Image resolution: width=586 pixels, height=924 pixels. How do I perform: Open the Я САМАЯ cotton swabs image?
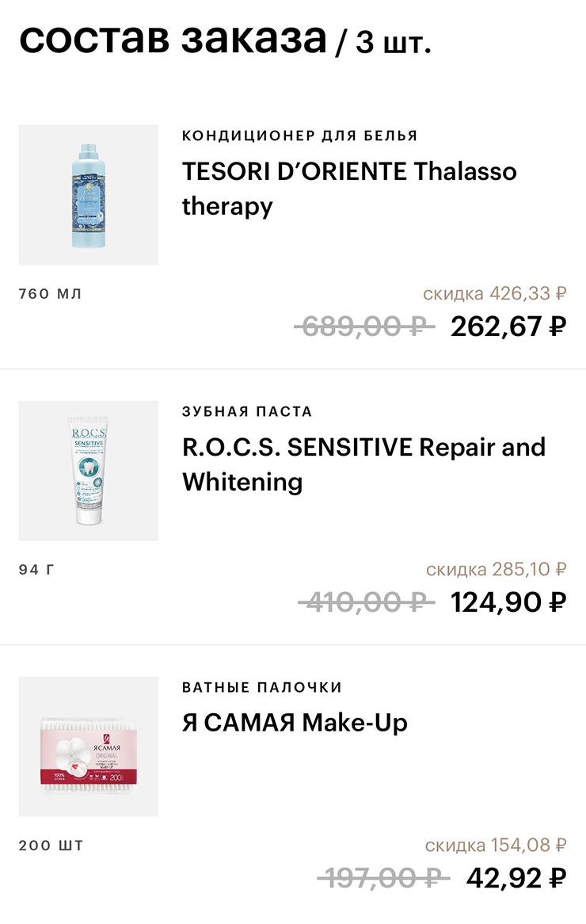tap(89, 746)
